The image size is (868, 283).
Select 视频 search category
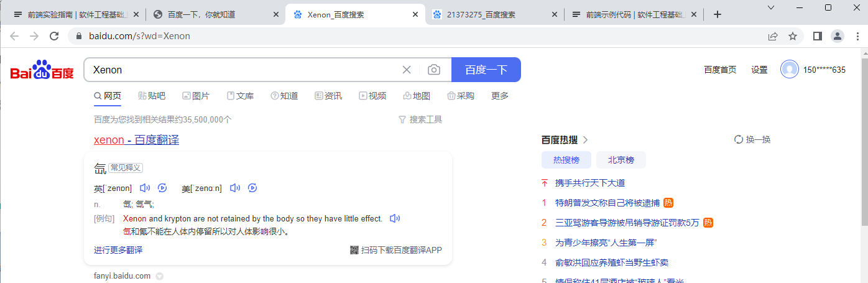372,96
